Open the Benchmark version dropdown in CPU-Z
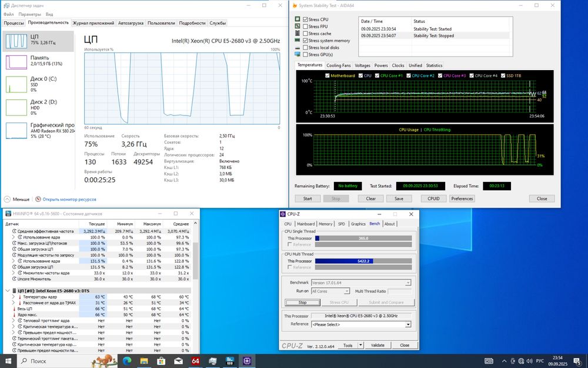The image size is (588, 368). pyautogui.click(x=407, y=283)
